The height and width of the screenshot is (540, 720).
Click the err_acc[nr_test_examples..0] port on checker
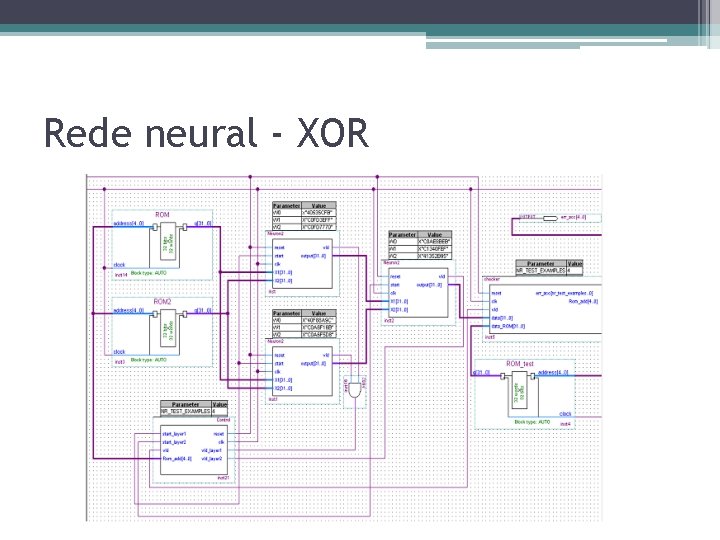[x=564, y=293]
